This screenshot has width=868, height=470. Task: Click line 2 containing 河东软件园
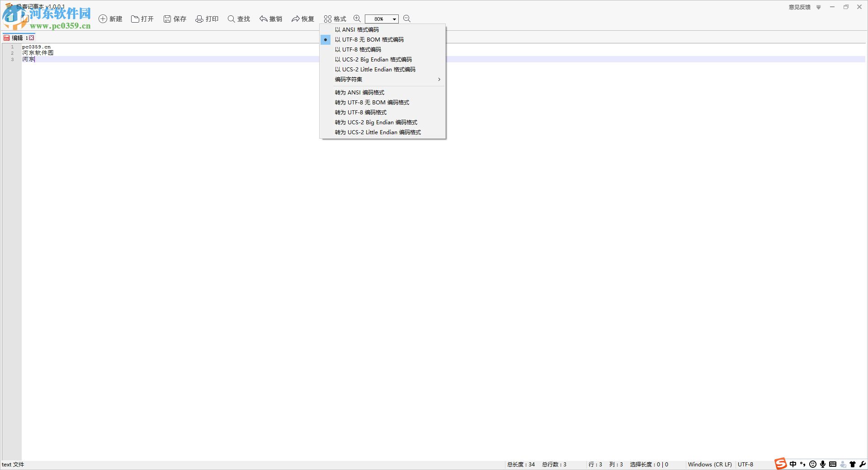tap(38, 53)
